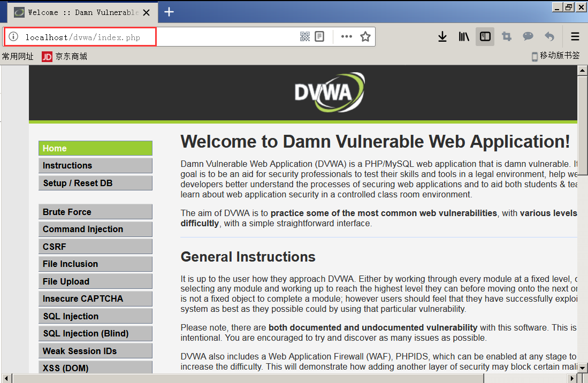Screen dimensions: 588x383
Task: Restore down the browser window
Action: pos(569,7)
